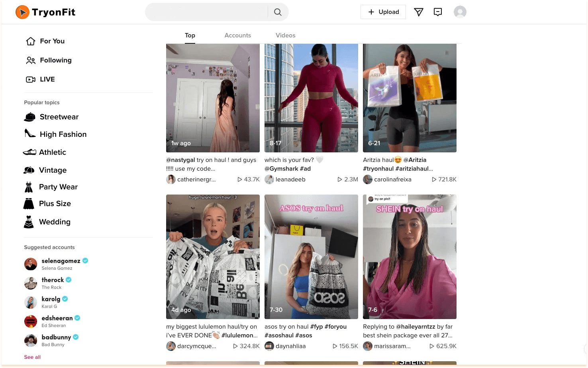Switch to the Videos tab

(x=286, y=35)
